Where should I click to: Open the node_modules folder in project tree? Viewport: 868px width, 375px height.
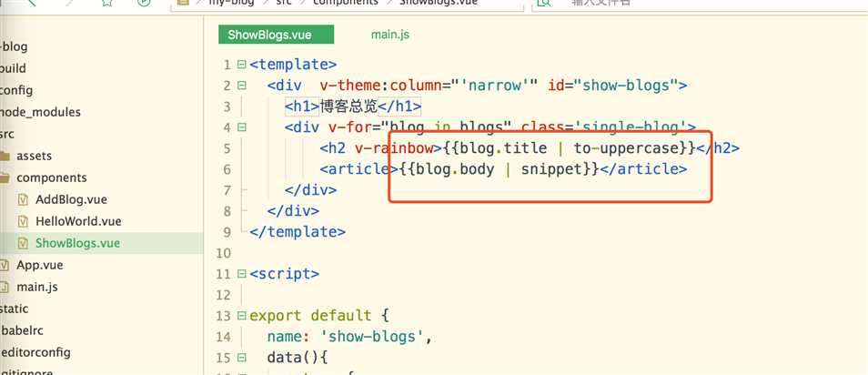[x=40, y=113]
